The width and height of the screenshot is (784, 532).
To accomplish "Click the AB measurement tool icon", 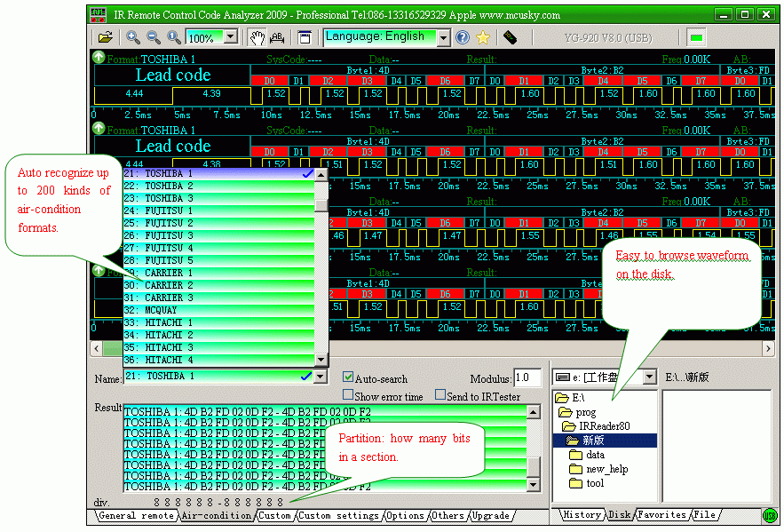I will point(276,37).
